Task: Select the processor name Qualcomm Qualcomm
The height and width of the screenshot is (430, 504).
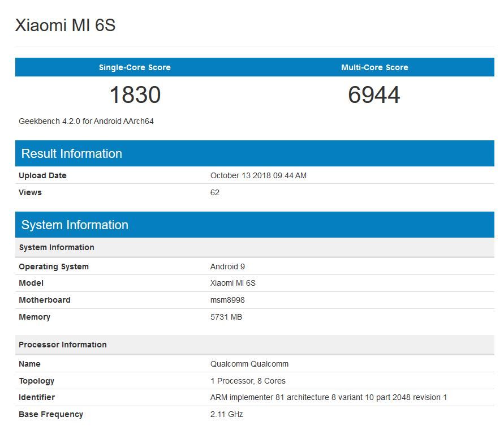Action: tap(249, 364)
